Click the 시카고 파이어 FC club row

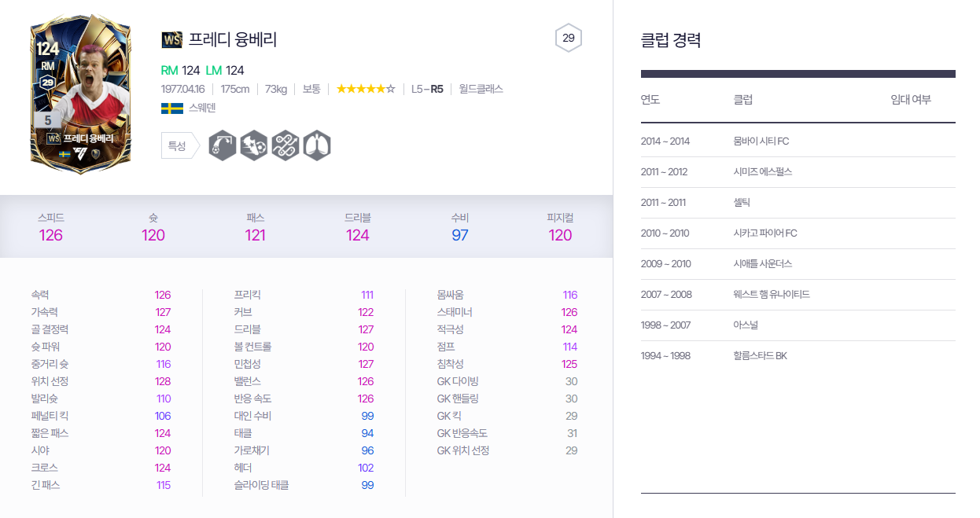pos(798,233)
